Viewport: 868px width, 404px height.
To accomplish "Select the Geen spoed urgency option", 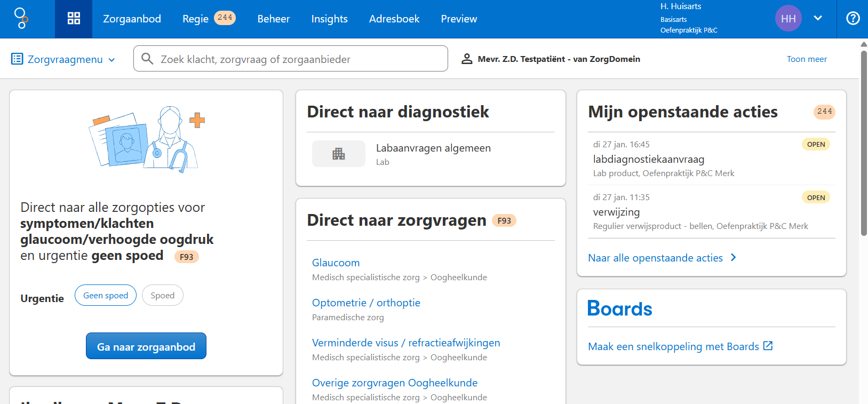I will [x=106, y=295].
